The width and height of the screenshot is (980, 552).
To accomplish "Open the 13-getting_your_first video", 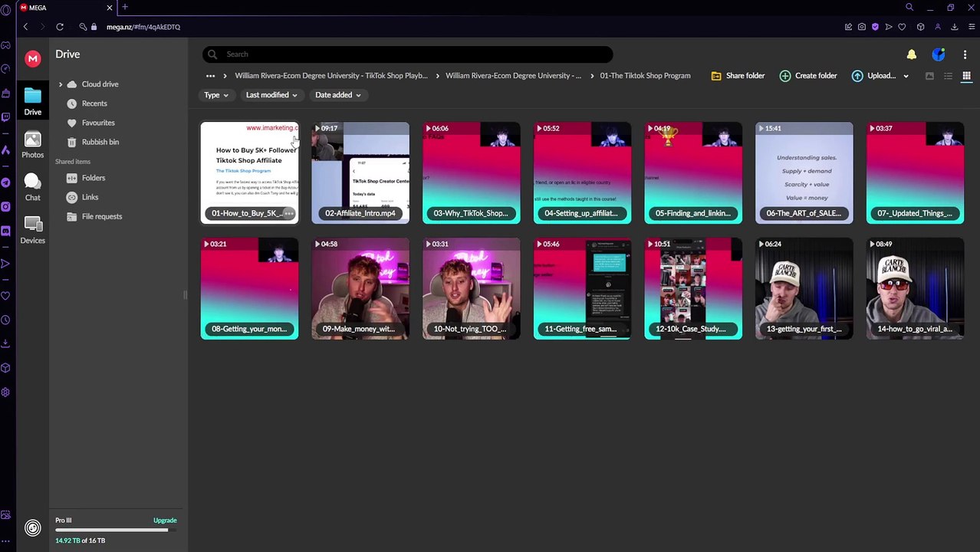I will pyautogui.click(x=804, y=289).
